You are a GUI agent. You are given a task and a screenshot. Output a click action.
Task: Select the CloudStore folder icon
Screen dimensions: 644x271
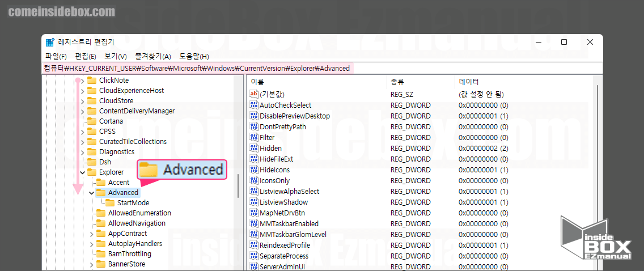92,100
